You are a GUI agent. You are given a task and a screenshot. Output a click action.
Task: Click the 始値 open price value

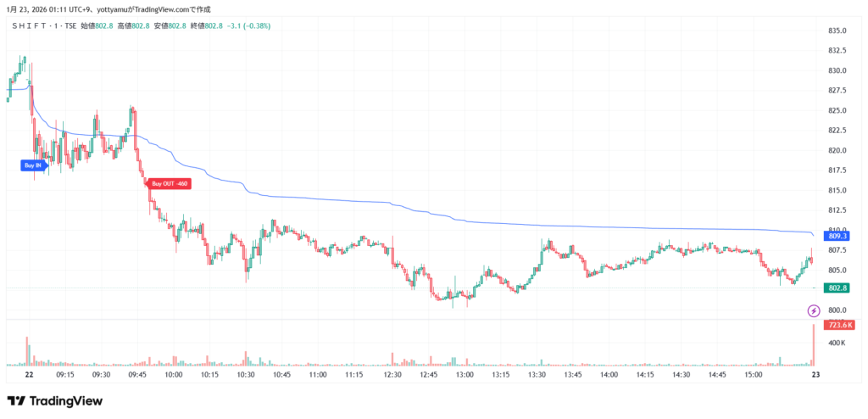[105, 26]
